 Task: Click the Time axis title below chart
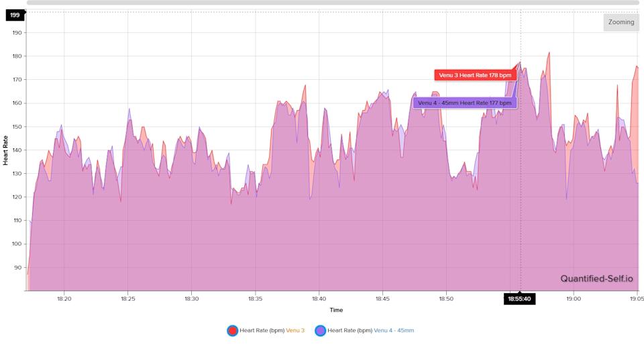tap(335, 310)
